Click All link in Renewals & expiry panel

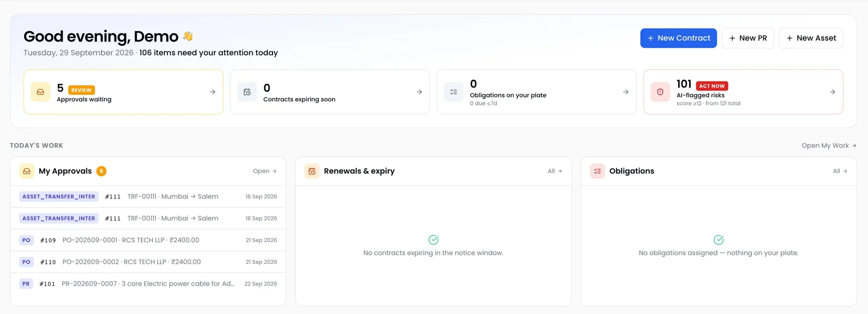click(555, 171)
